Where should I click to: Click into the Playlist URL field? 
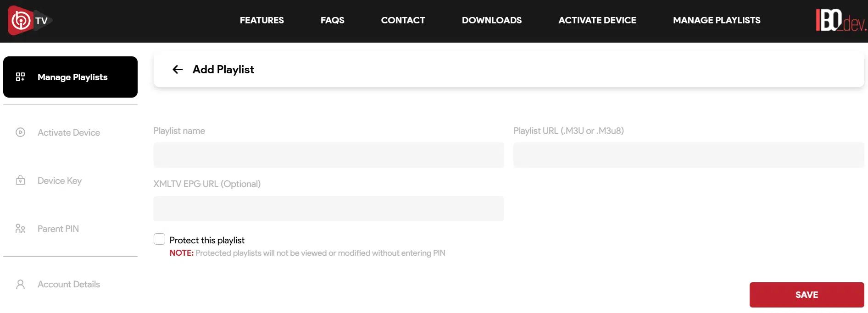point(688,155)
